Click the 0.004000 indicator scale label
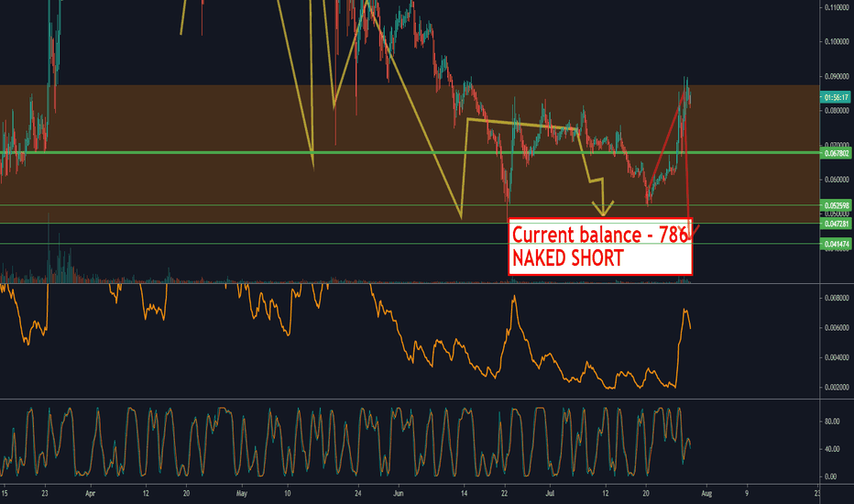Image resolution: width=854 pixels, height=504 pixels. 837,357
